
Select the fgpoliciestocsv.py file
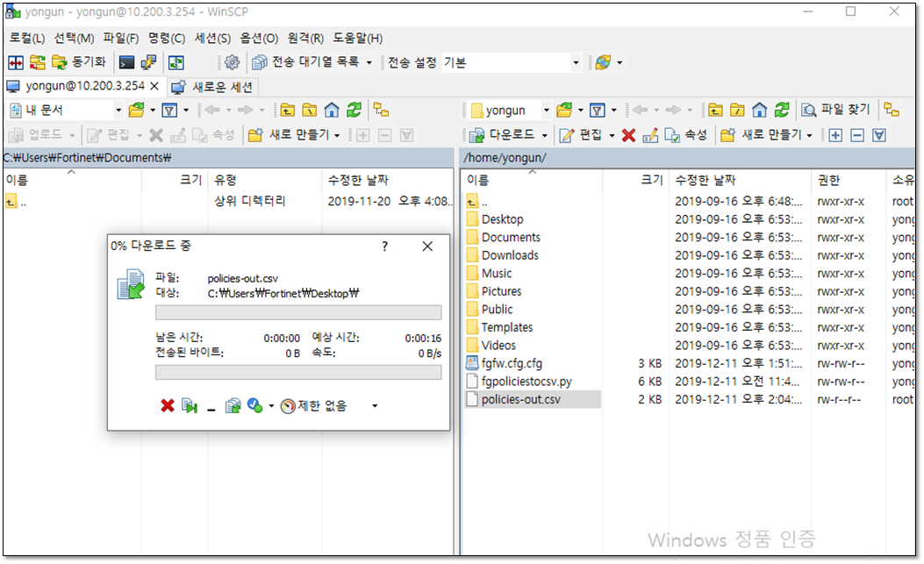pos(526,381)
